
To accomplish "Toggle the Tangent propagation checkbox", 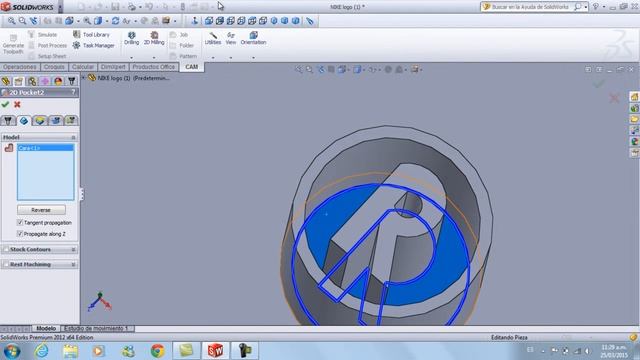I will [x=20, y=222].
